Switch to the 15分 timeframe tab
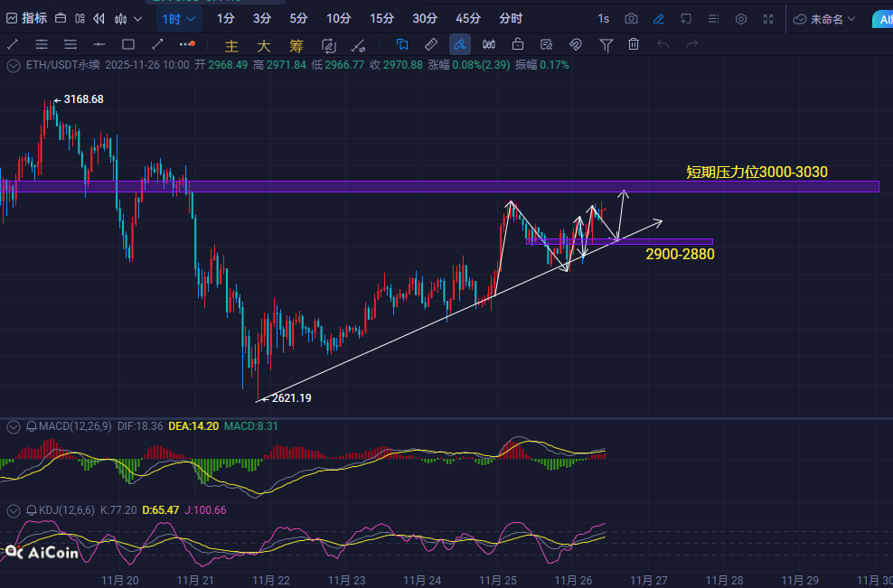The image size is (893, 588). (381, 18)
